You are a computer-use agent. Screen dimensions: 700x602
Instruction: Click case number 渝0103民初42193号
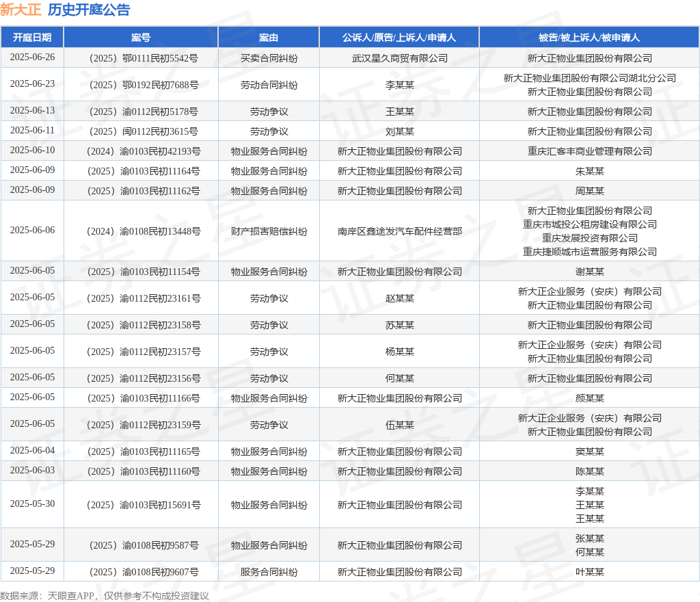pyautogui.click(x=144, y=151)
